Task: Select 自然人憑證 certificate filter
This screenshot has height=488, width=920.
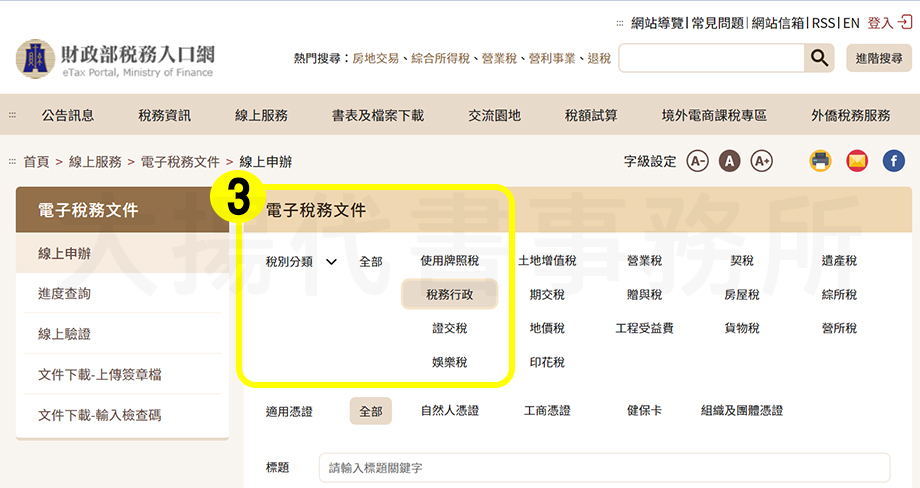Action: click(449, 411)
